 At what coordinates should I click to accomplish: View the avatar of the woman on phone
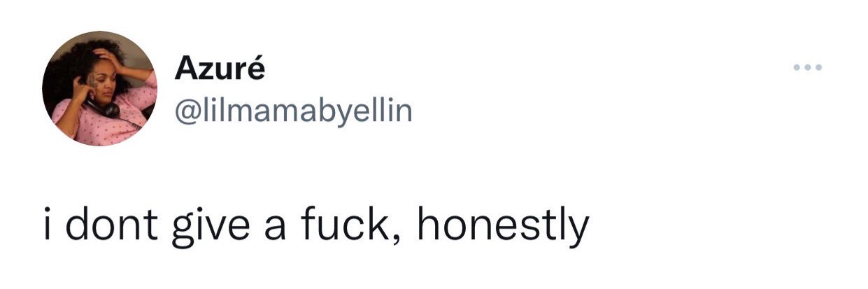99,89
